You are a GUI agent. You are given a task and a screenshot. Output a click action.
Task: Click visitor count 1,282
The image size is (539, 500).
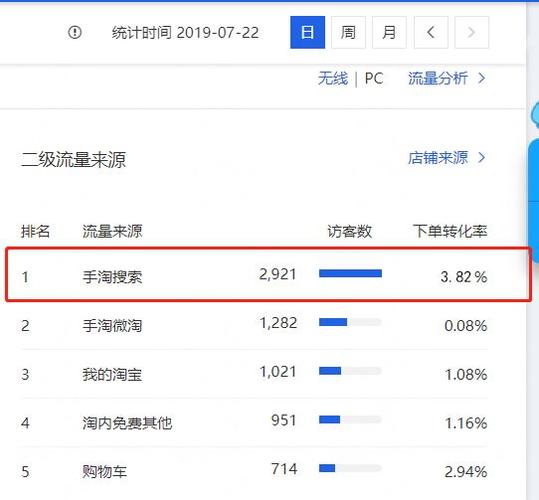[278, 323]
